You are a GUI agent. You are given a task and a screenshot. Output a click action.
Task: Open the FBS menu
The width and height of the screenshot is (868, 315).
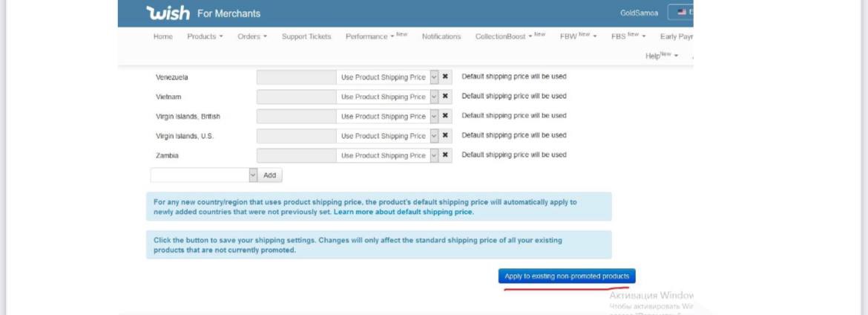[x=628, y=36]
